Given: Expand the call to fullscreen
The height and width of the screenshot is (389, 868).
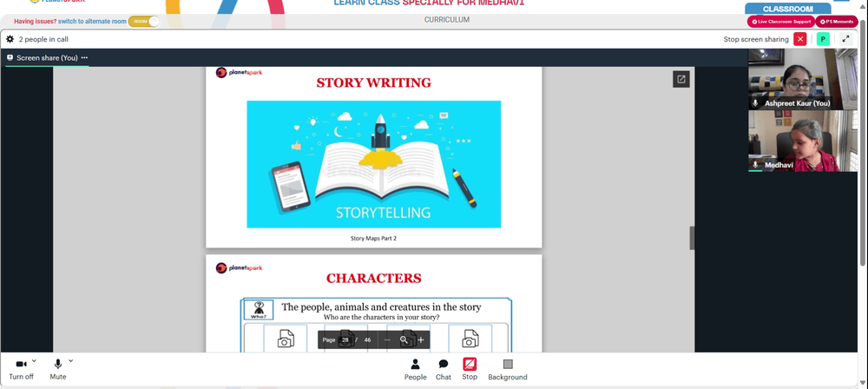Looking at the screenshot, I should tap(845, 39).
